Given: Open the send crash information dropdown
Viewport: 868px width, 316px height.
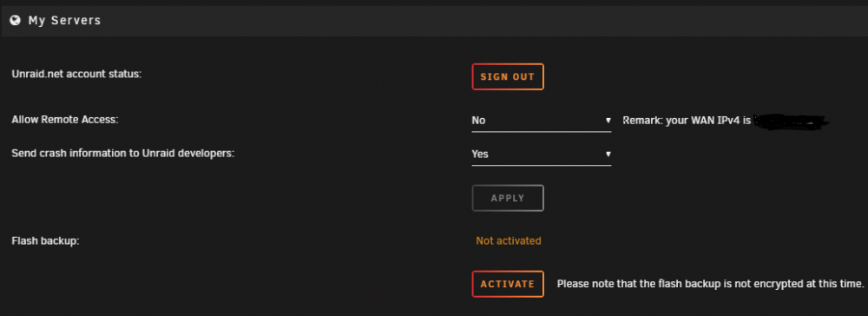Looking at the screenshot, I should tap(542, 155).
